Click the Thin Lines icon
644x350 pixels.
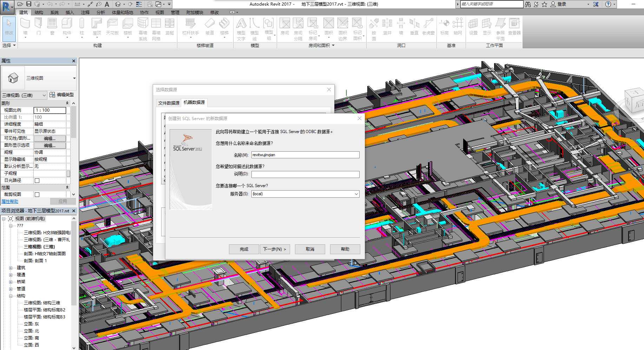(139, 4)
